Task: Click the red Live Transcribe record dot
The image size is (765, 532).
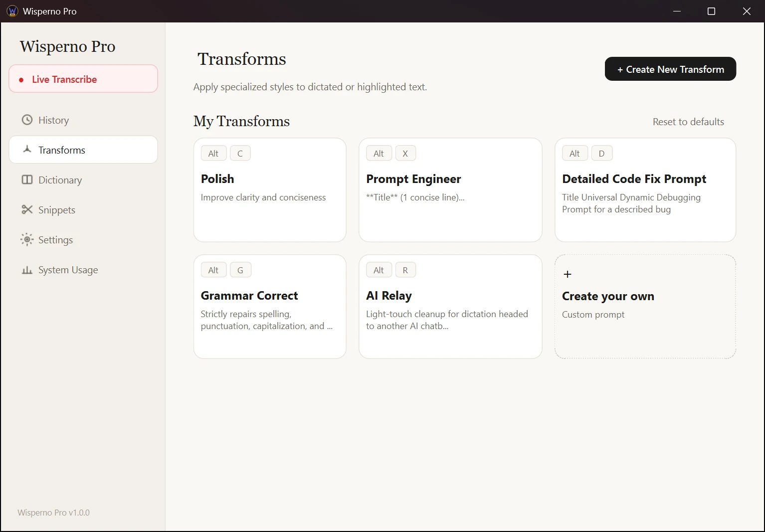Action: pyautogui.click(x=21, y=80)
